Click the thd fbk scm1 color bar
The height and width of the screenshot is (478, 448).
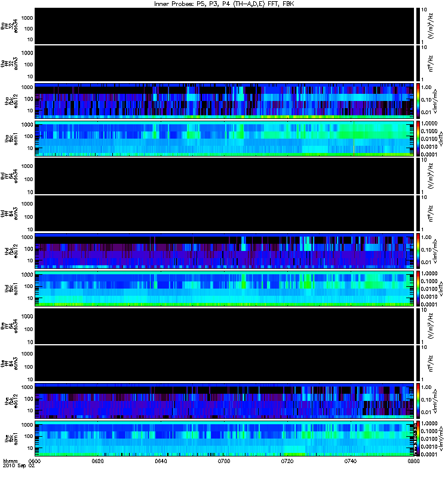coord(418,289)
